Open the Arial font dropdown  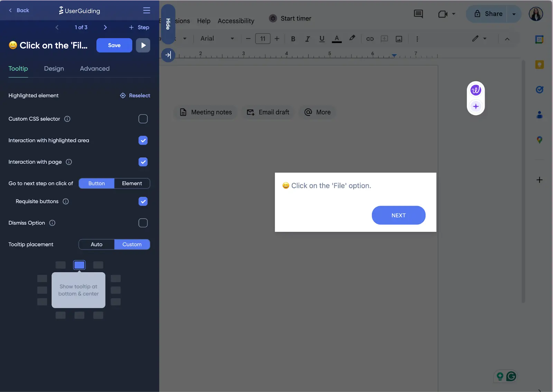click(x=217, y=39)
